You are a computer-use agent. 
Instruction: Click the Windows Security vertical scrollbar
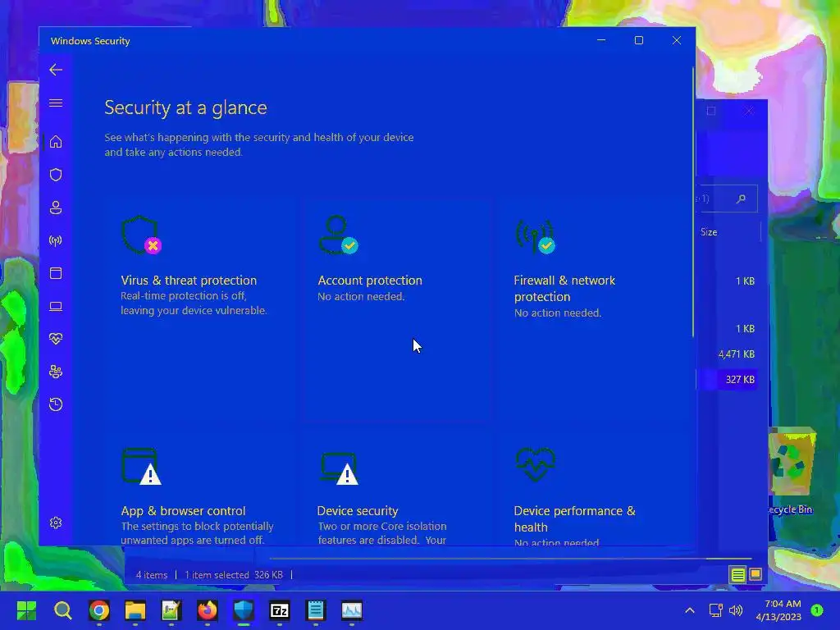pyautogui.click(x=693, y=203)
